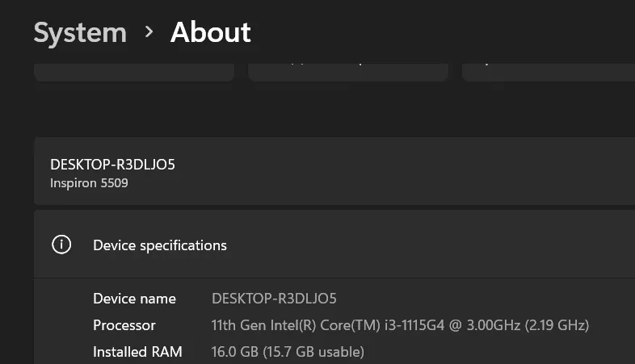Viewport: 635px width, 364px height.
Task: Go back to System in breadcrumb
Action: point(80,32)
